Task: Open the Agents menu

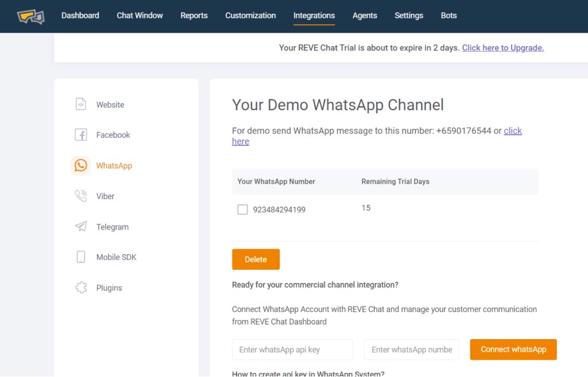Action: [x=365, y=15]
